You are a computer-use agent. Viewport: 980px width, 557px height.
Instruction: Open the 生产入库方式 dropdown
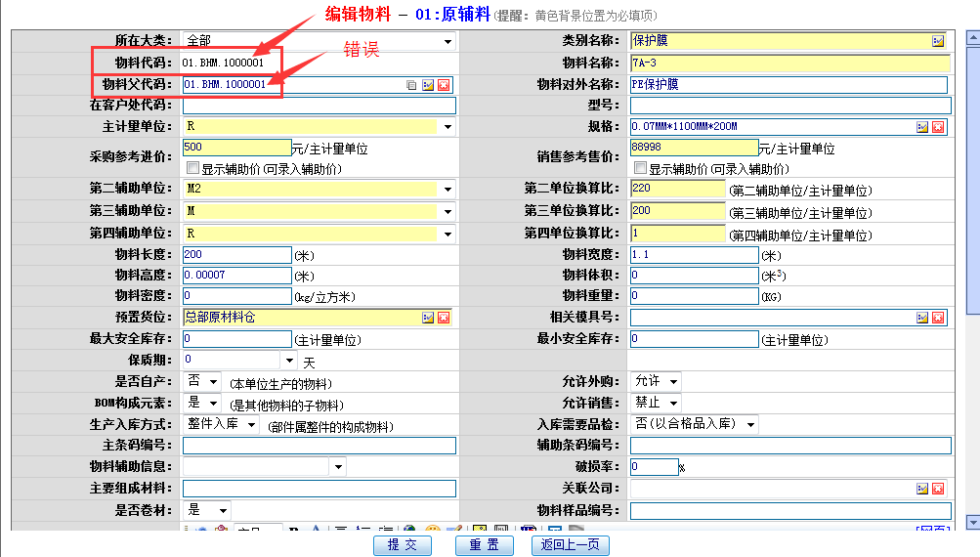251,424
